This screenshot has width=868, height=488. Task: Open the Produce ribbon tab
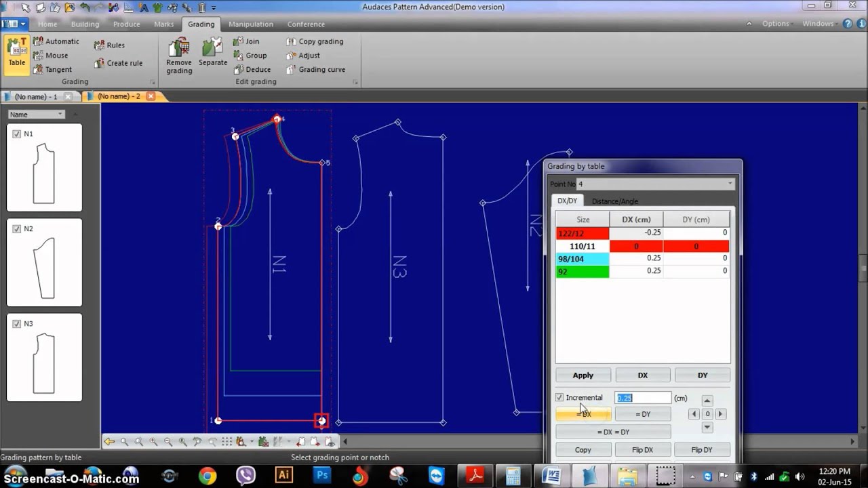(x=126, y=24)
